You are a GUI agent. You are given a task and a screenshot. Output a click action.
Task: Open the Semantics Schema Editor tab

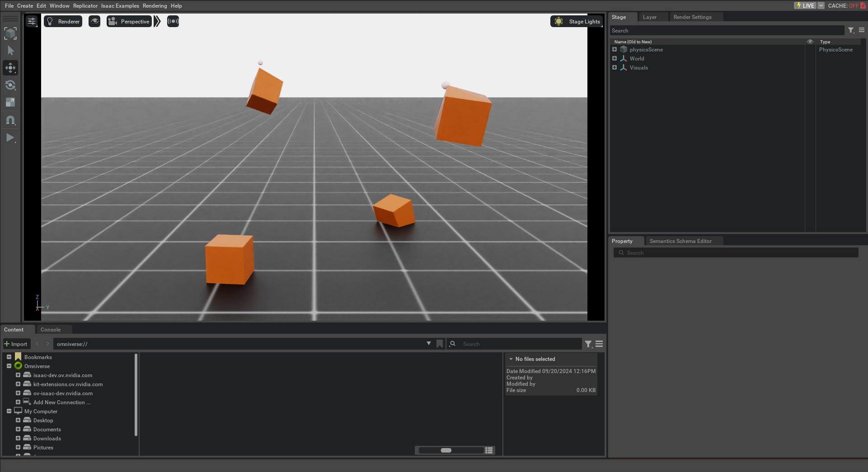tap(680, 241)
